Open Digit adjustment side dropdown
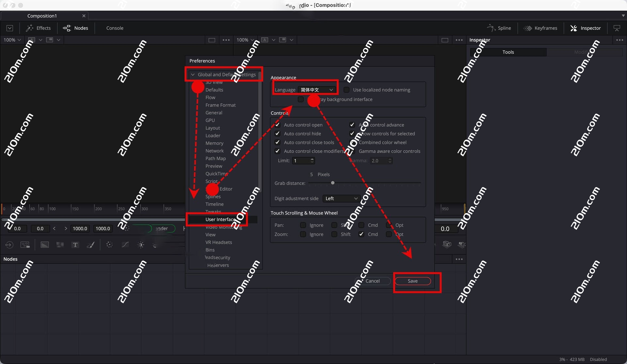The height and width of the screenshot is (364, 627). [341, 198]
